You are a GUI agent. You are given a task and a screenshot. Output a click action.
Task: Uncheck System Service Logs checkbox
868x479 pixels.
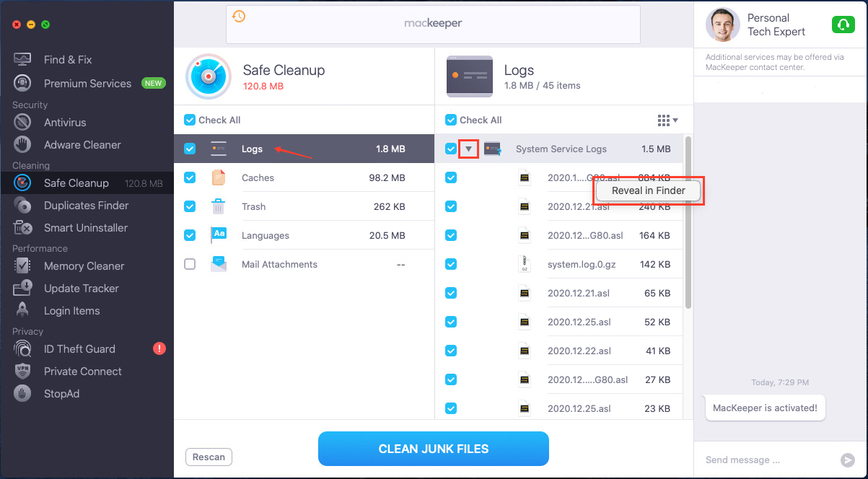451,149
